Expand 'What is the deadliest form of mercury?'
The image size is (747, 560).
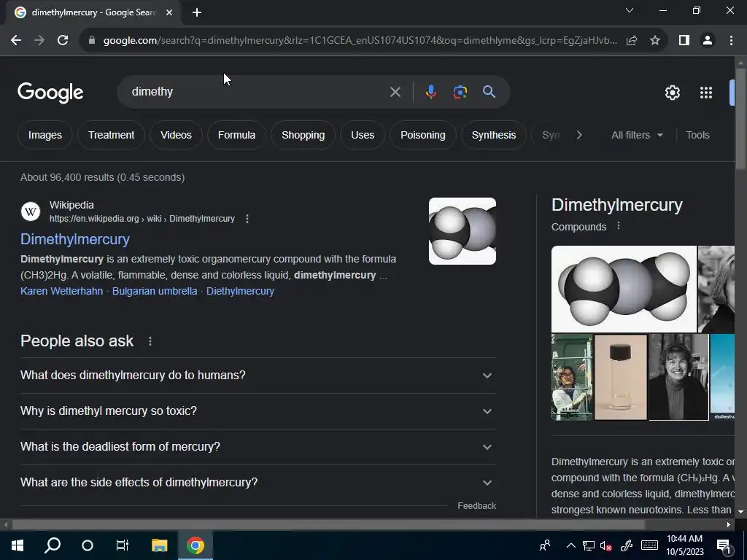click(258, 447)
